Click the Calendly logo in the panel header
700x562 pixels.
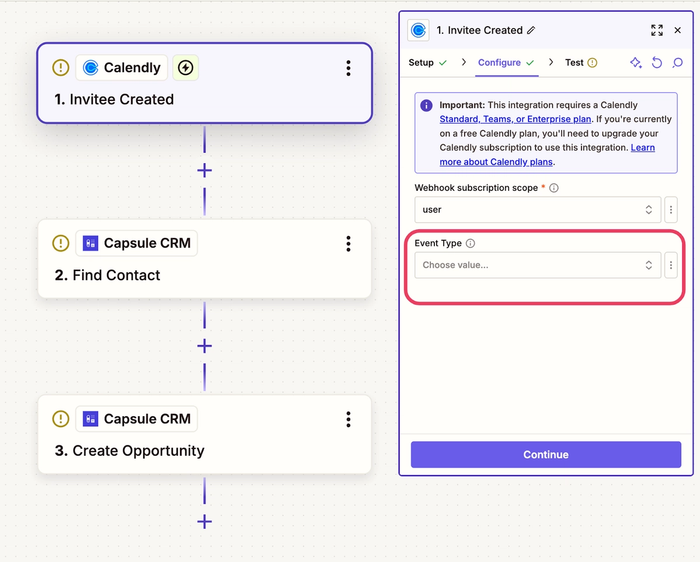419,30
